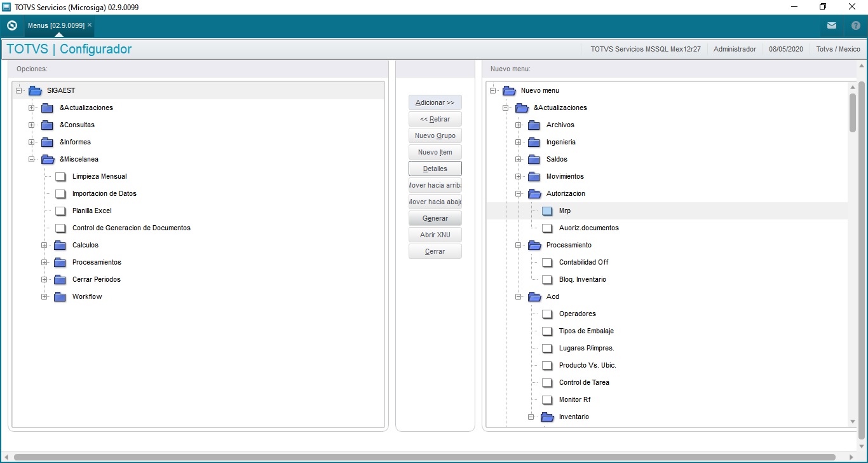868x463 pixels.
Task: Open Detalles for the selected item
Action: [435, 169]
